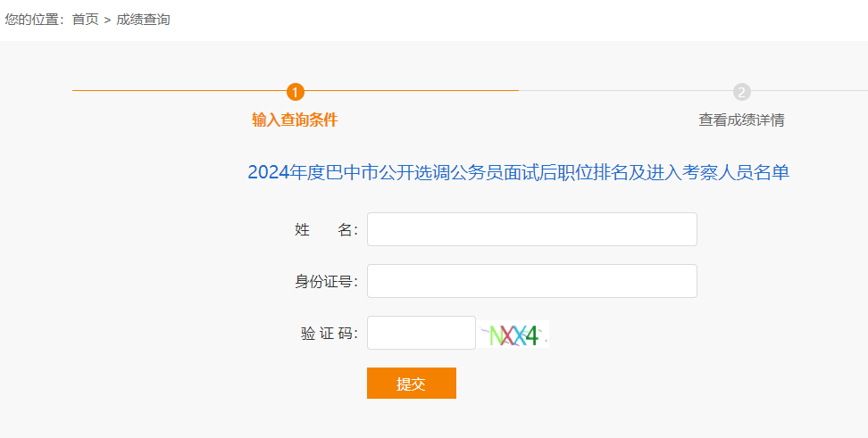Screen dimensions: 868x438
Task: Click the 2024年度巴中市公开选调公务员 title heading
Action: point(518,172)
